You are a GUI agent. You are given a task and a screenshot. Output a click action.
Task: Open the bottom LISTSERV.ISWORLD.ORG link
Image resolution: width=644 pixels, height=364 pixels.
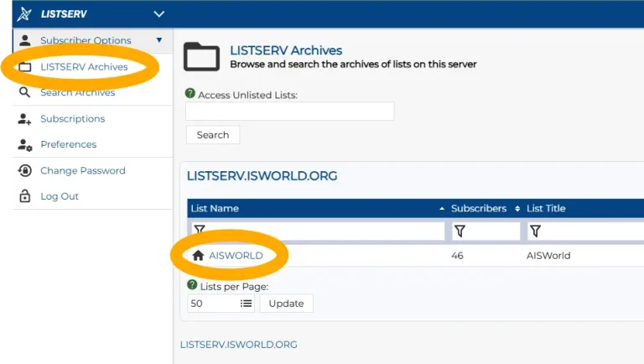pyautogui.click(x=239, y=344)
